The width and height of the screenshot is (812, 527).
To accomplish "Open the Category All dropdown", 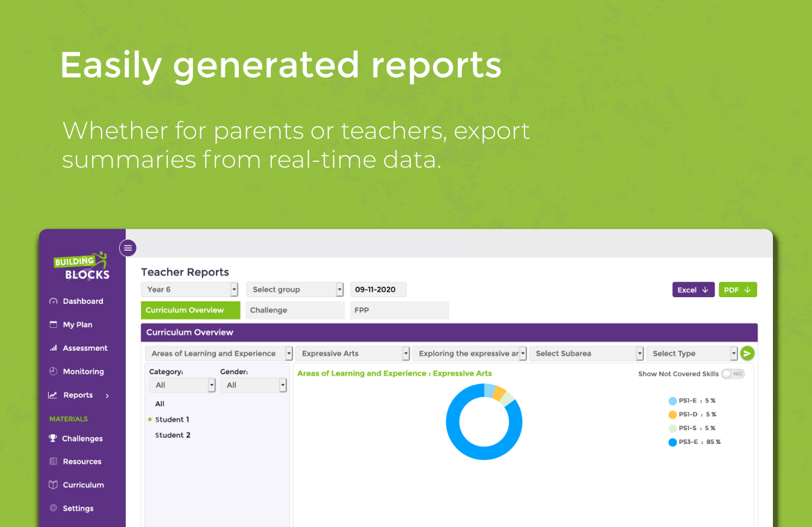I will (182, 385).
